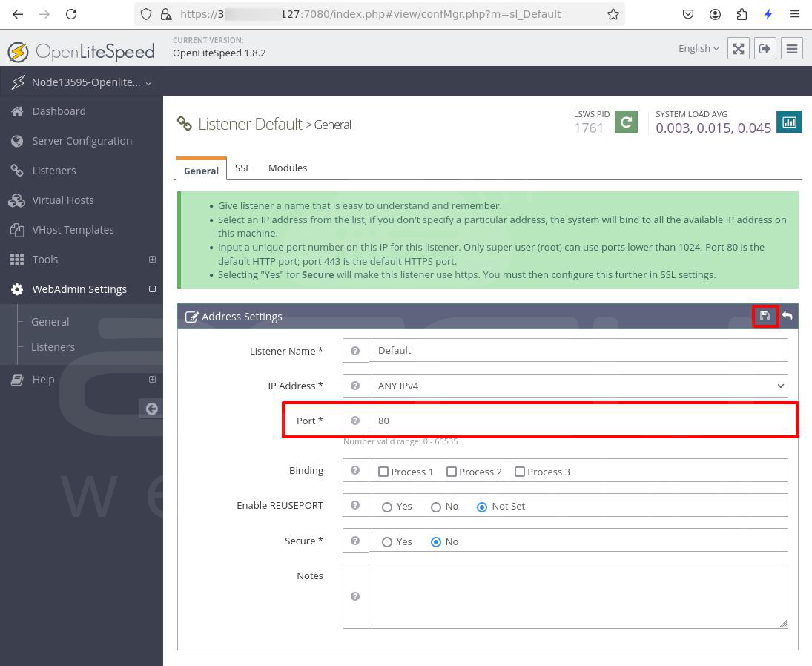The height and width of the screenshot is (666, 812).
Task: Bookmark this page with the star icon
Action: [x=613, y=14]
